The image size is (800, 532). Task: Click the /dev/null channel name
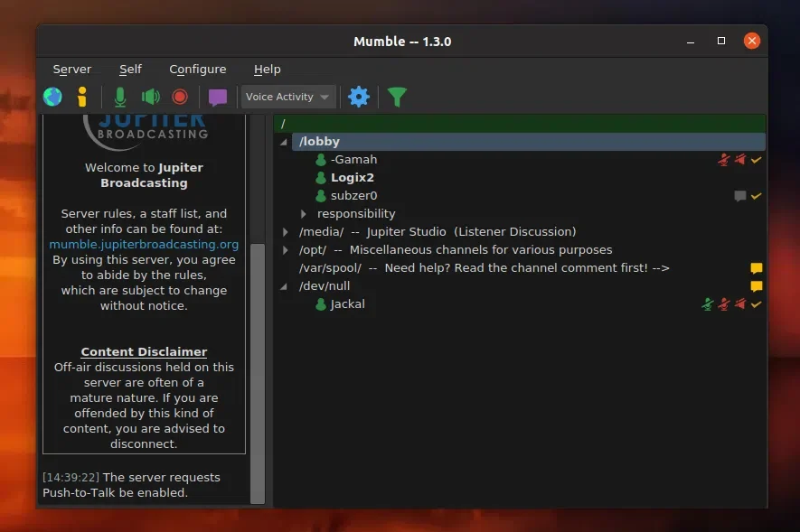coord(325,286)
